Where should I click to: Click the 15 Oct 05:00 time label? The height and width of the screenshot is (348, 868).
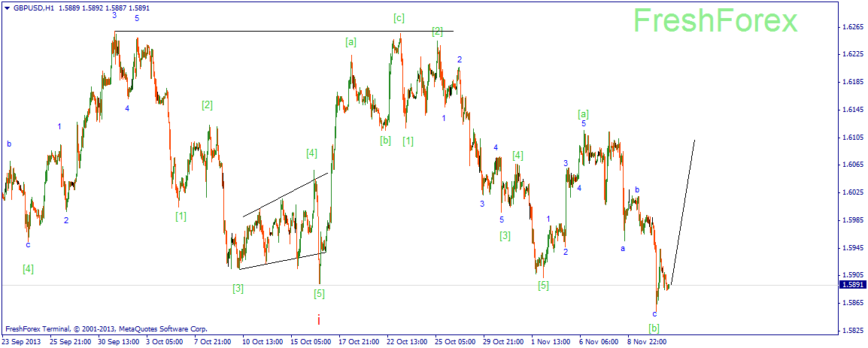(x=311, y=341)
